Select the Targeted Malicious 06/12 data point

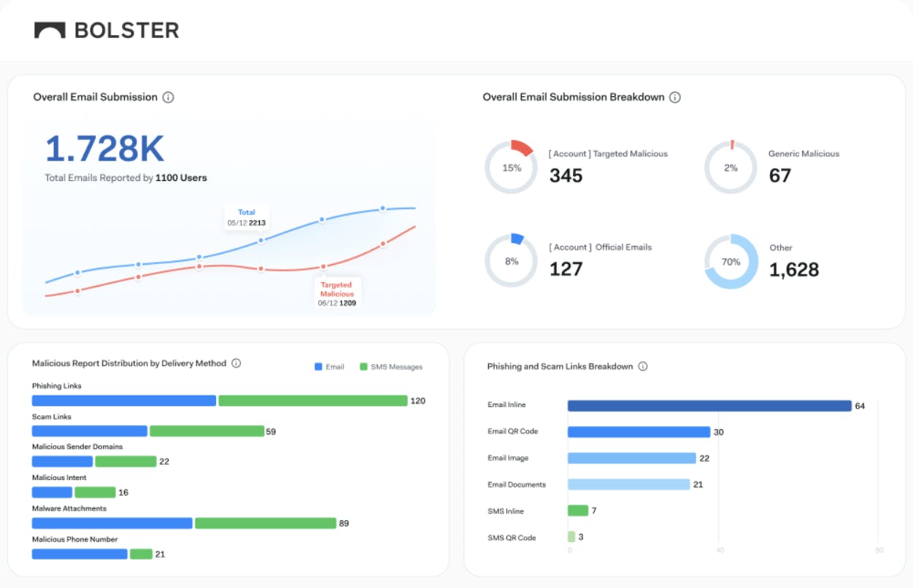pyautogui.click(x=323, y=267)
